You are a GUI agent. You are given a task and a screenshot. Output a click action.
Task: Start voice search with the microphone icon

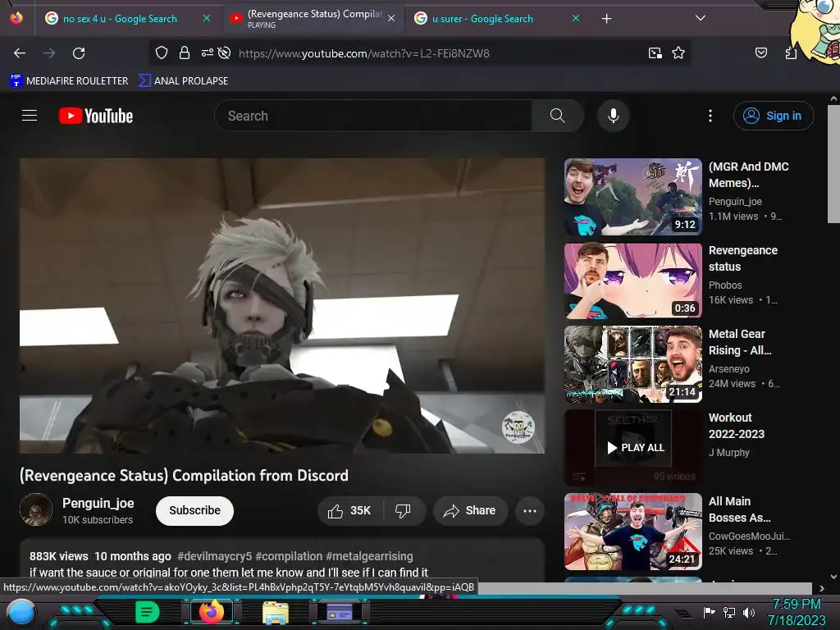point(614,116)
